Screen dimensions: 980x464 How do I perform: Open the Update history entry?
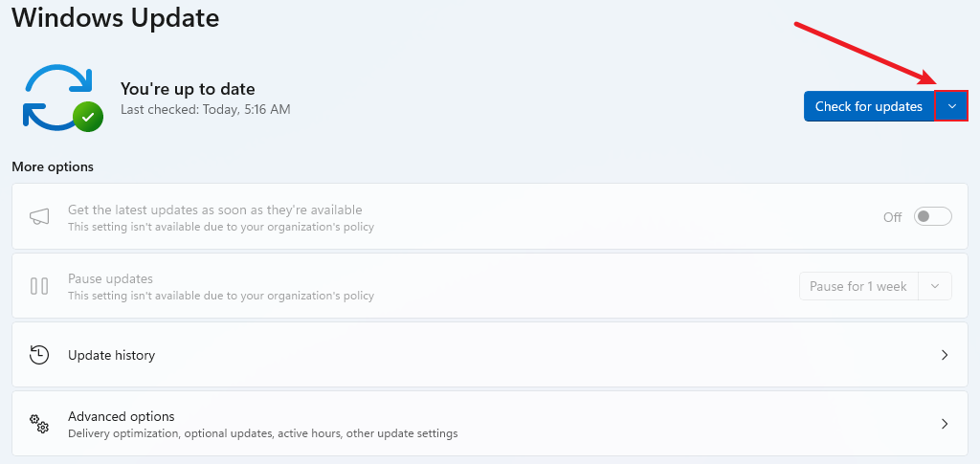pos(111,355)
